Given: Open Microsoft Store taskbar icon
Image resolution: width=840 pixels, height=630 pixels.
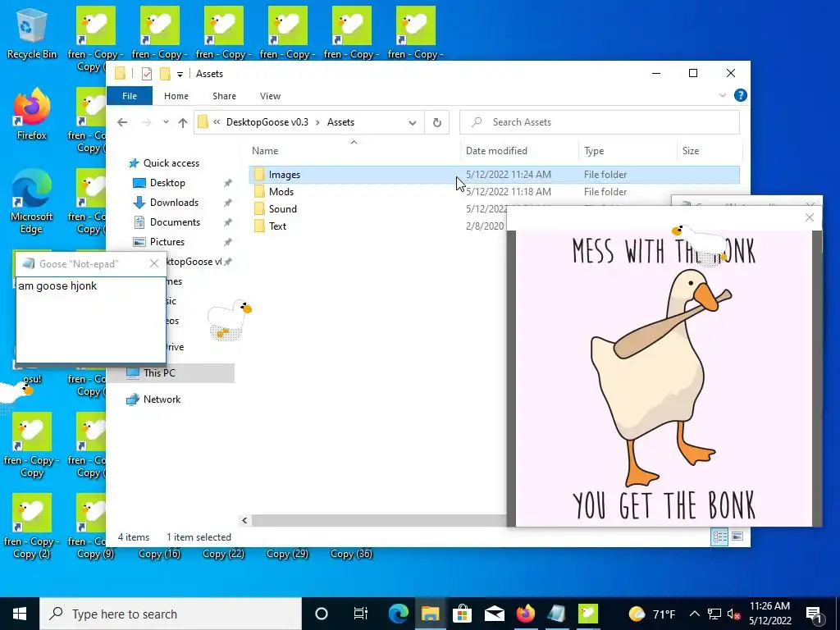Looking at the screenshot, I should (x=462, y=614).
